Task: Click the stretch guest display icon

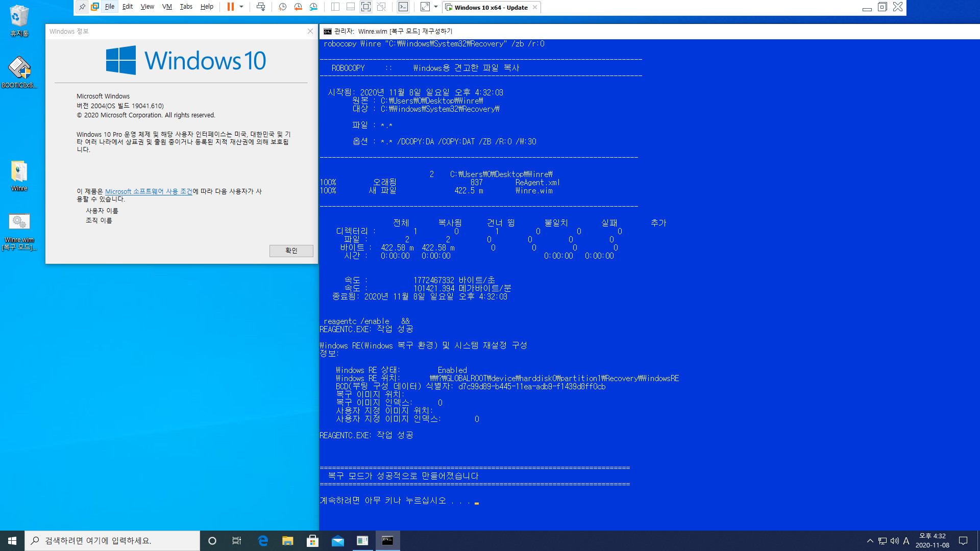Action: click(425, 7)
